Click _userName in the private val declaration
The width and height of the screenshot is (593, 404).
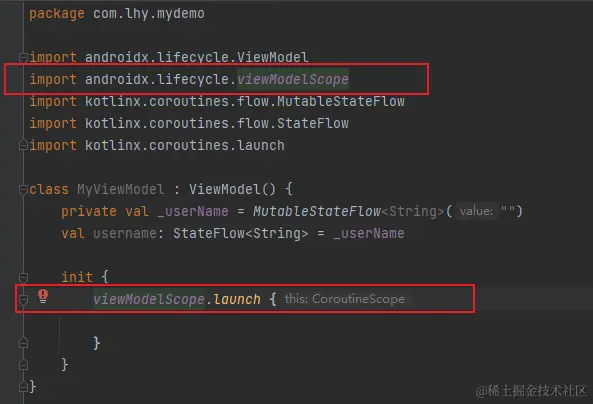point(193,211)
